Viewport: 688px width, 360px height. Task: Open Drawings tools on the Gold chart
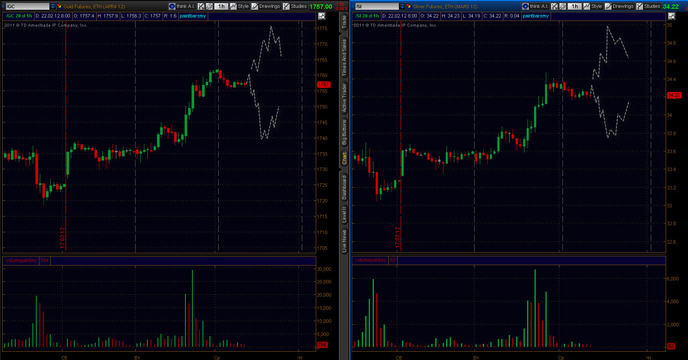tap(266, 6)
